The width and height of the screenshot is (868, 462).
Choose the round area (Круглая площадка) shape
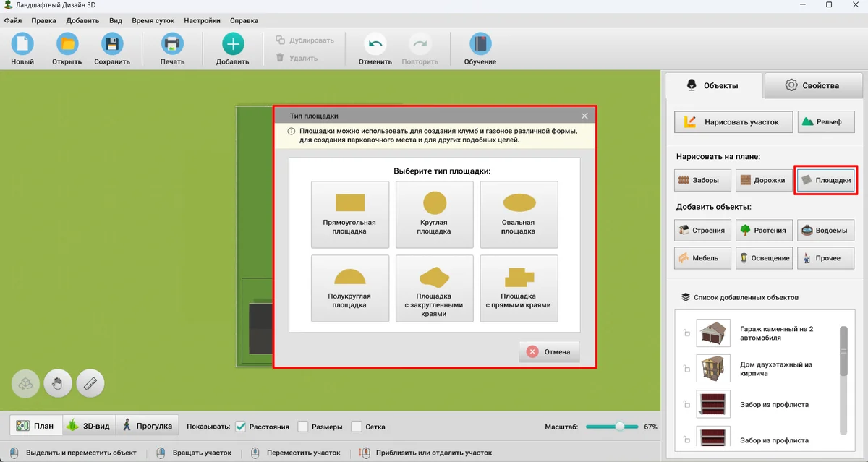click(x=434, y=214)
